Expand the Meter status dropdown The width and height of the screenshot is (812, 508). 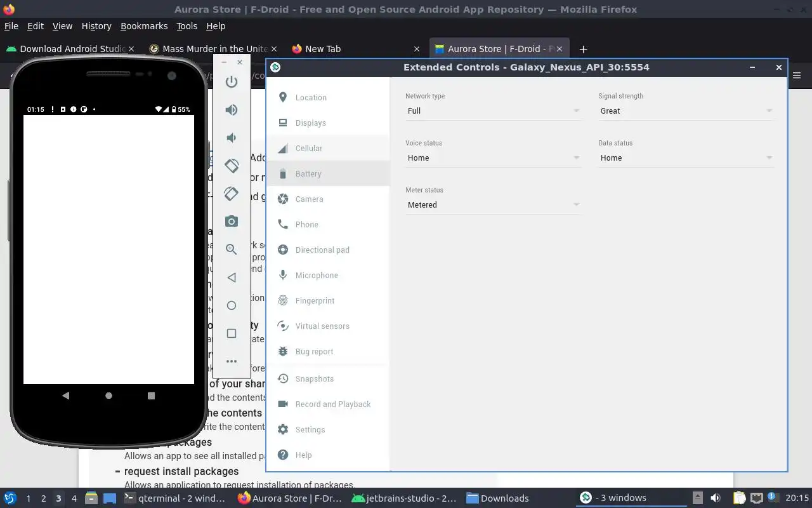493,205
